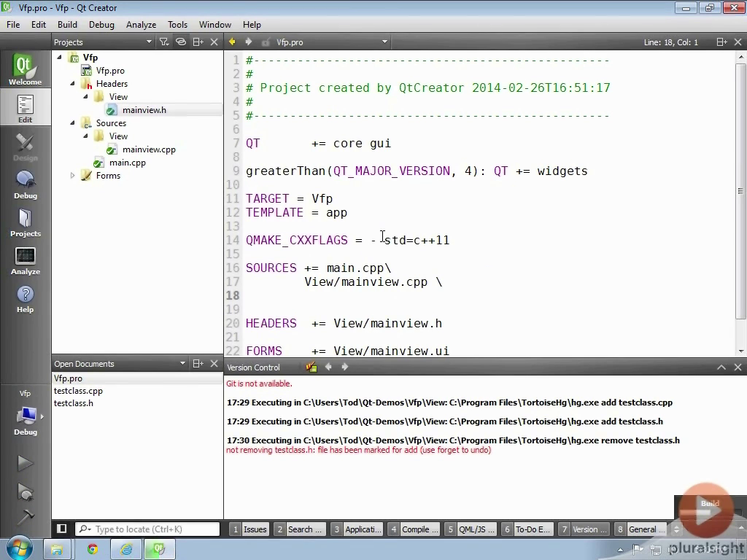Image resolution: width=747 pixels, height=560 pixels.
Task: Open the Vfp Debug kit selector
Action: (x=26, y=413)
